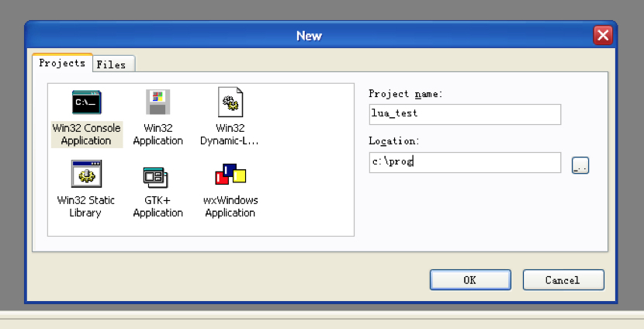The image size is (644, 329).
Task: Click the 'Win32 Console Application' text label
Action: 86,134
